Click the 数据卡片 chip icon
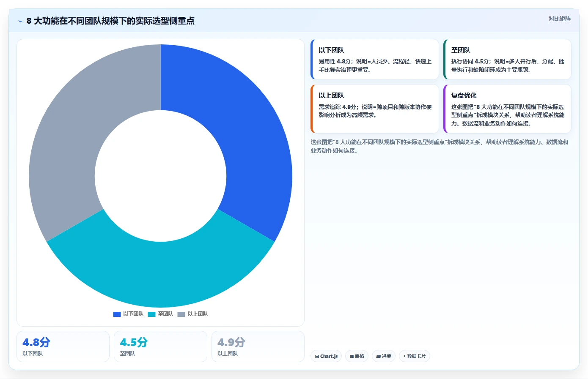 pos(405,356)
